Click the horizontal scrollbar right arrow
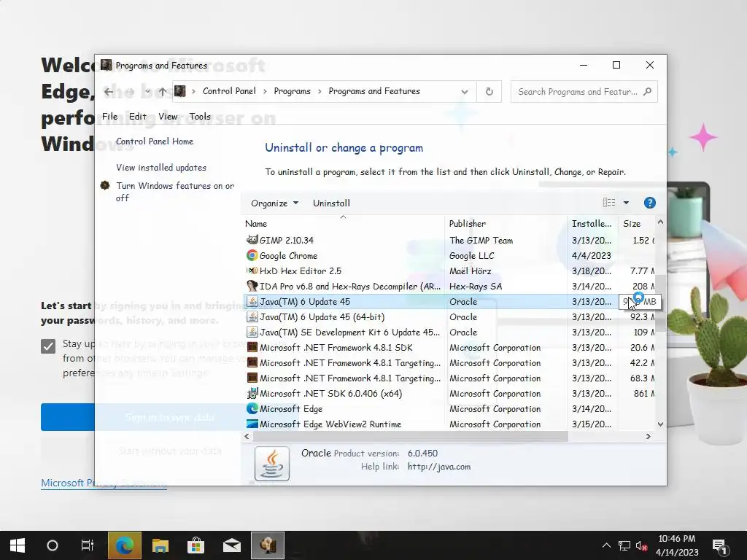 (x=649, y=436)
